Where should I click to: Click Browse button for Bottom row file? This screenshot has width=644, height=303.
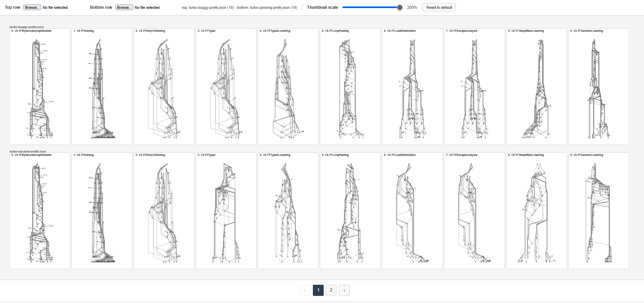(124, 7)
